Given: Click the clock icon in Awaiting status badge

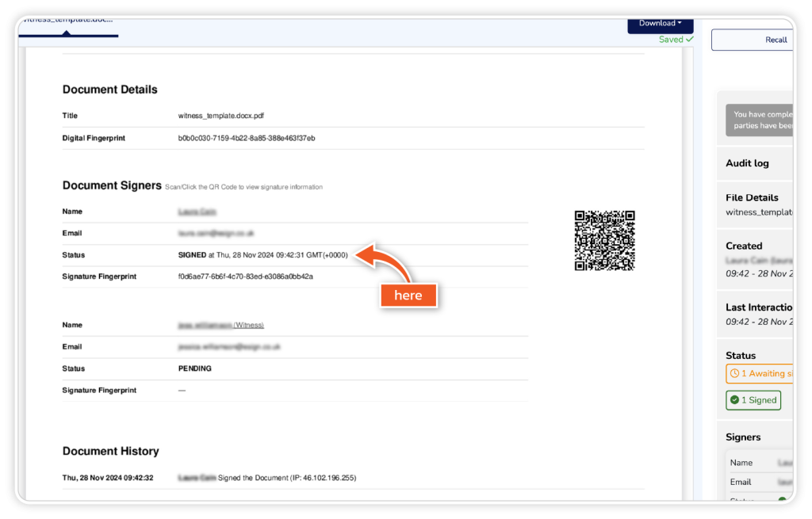Looking at the screenshot, I should 734,374.
